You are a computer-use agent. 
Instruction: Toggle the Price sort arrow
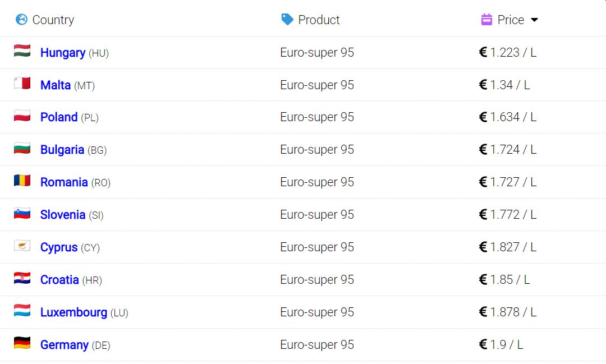click(x=535, y=20)
